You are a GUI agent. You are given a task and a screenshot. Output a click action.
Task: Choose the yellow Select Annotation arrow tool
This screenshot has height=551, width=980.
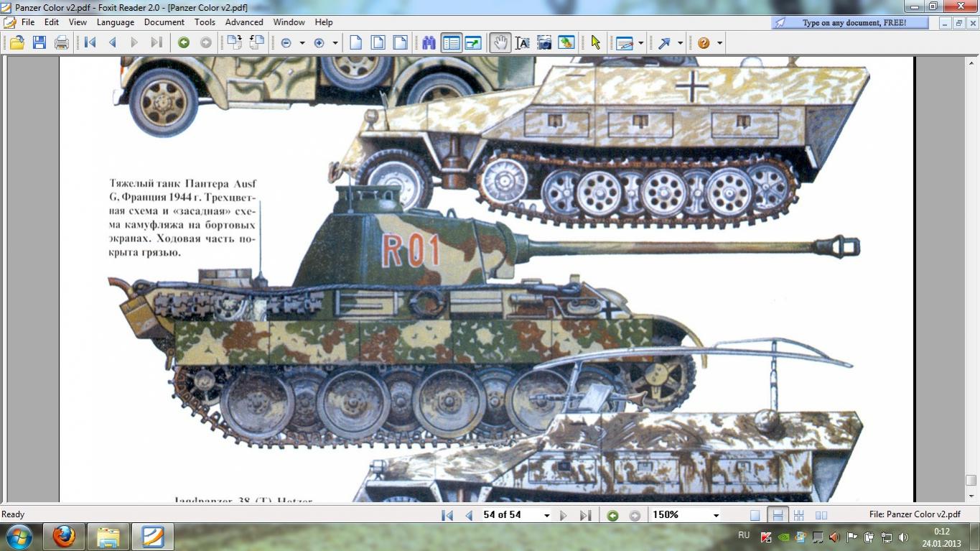pyautogui.click(x=595, y=42)
